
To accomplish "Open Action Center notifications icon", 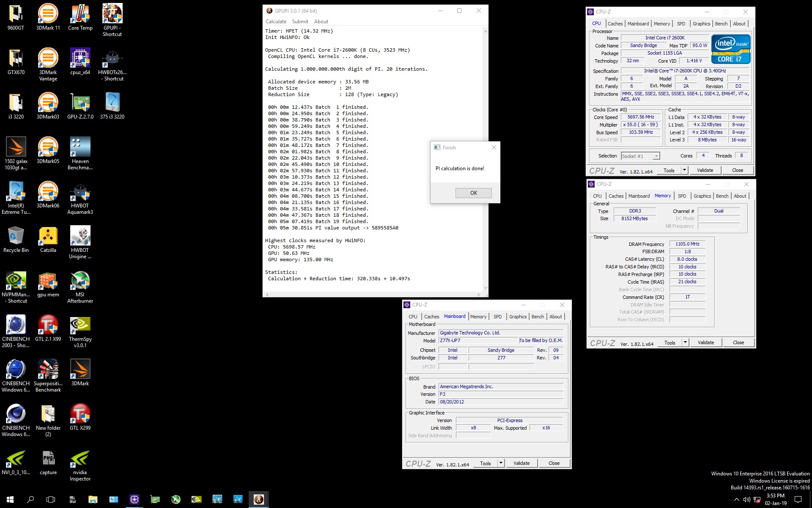I will [798, 500].
